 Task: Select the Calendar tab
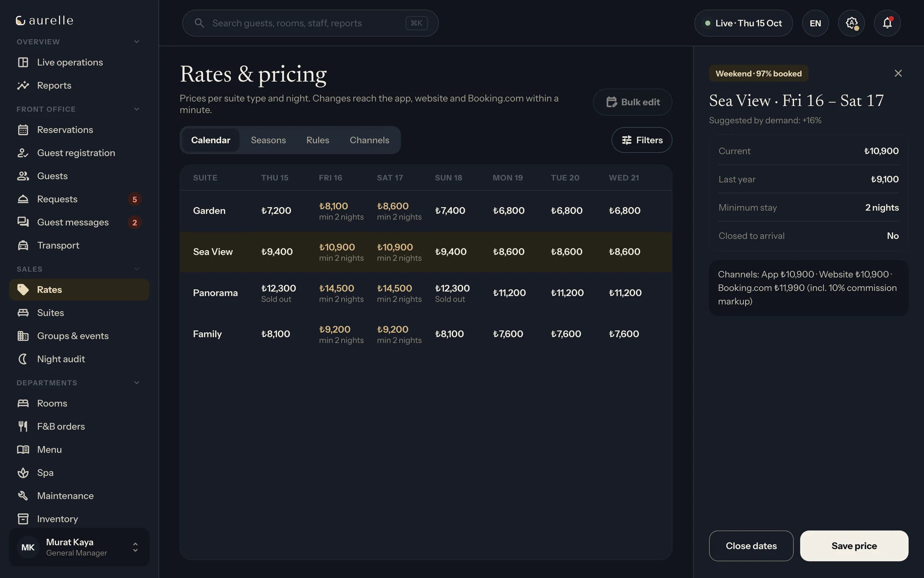click(211, 140)
